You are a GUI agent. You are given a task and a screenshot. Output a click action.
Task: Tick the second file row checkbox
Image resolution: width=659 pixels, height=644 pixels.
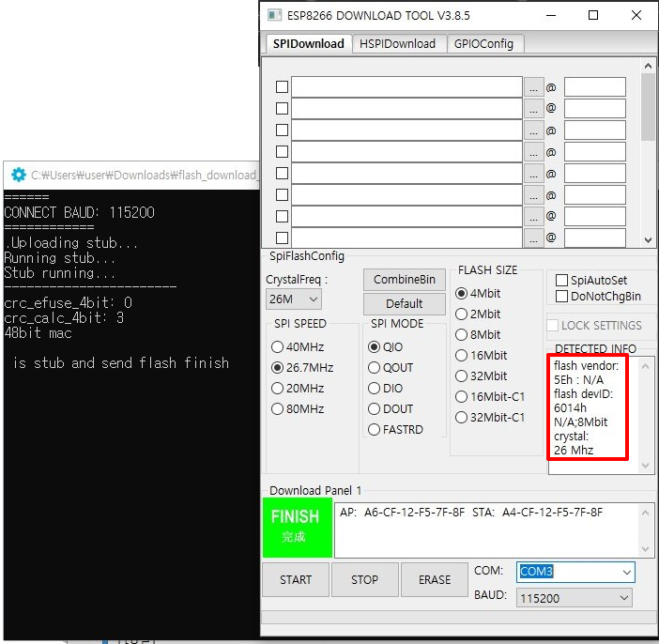282,109
